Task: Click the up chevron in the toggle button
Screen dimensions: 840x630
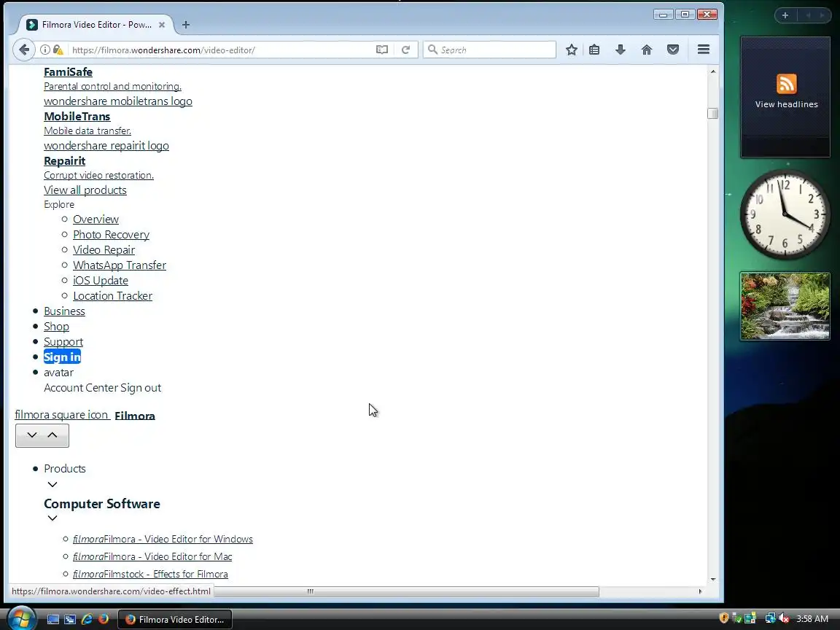Action: click(52, 435)
